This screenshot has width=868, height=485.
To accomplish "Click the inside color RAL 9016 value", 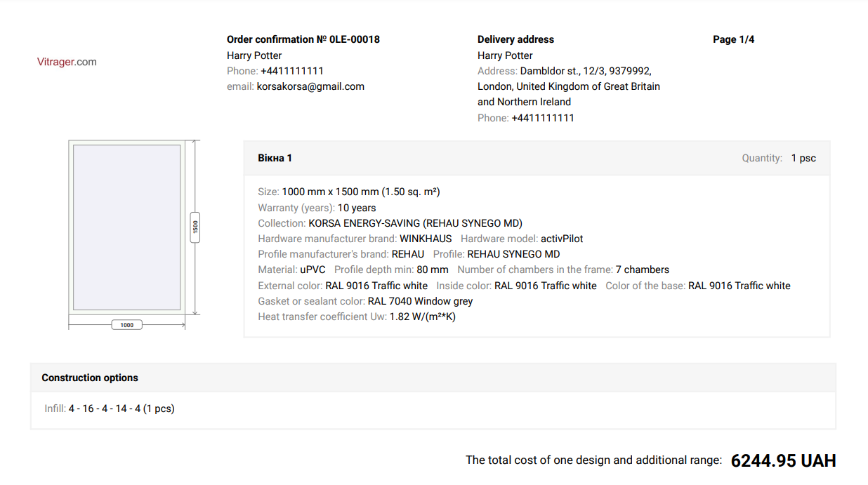I will pos(546,286).
